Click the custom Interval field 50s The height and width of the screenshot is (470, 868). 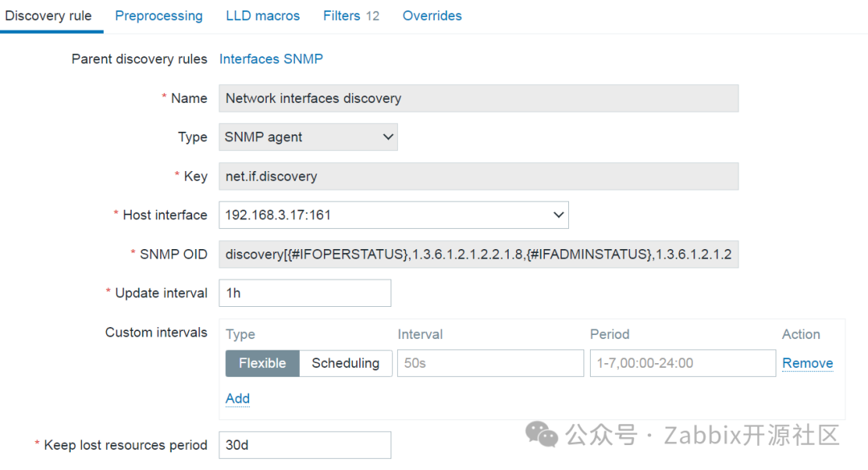(490, 363)
